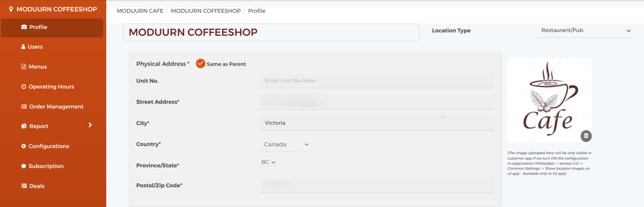This screenshot has height=207, width=644.
Task: Click the MODUURN COFFEESHOP breadcrumb link
Action: pyautogui.click(x=206, y=11)
